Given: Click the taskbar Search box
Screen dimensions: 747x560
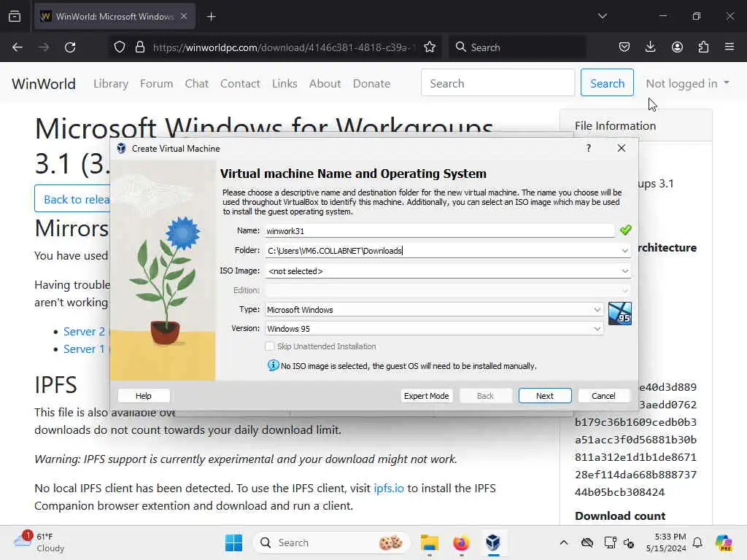Looking at the screenshot, I should point(331,542).
